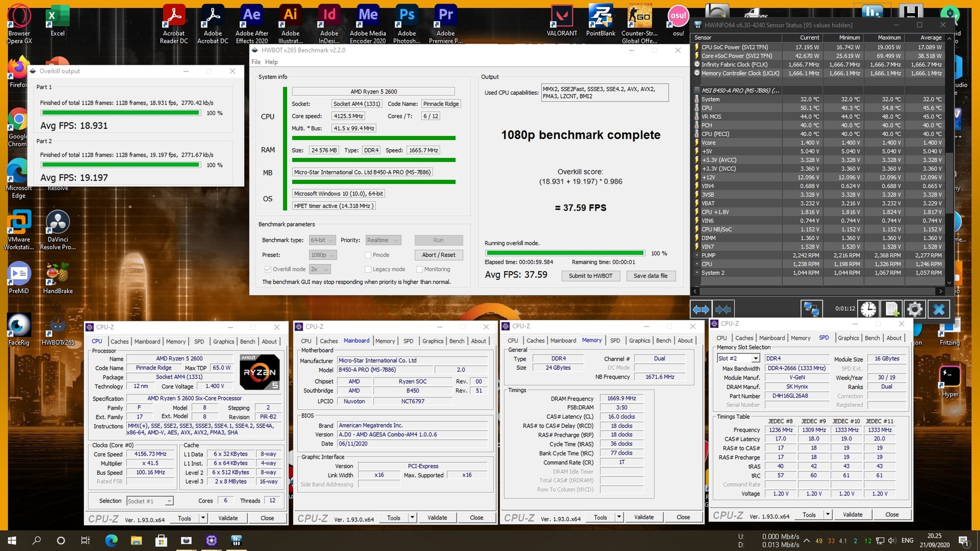Open the Tools dropdown arrow in the CPU-Z CPU window
The width and height of the screenshot is (980, 551).
[203, 518]
